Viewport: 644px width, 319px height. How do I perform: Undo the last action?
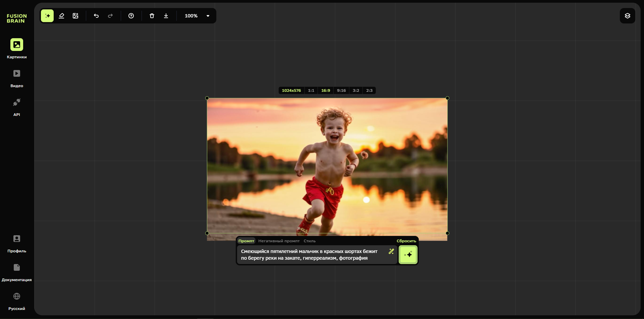96,16
